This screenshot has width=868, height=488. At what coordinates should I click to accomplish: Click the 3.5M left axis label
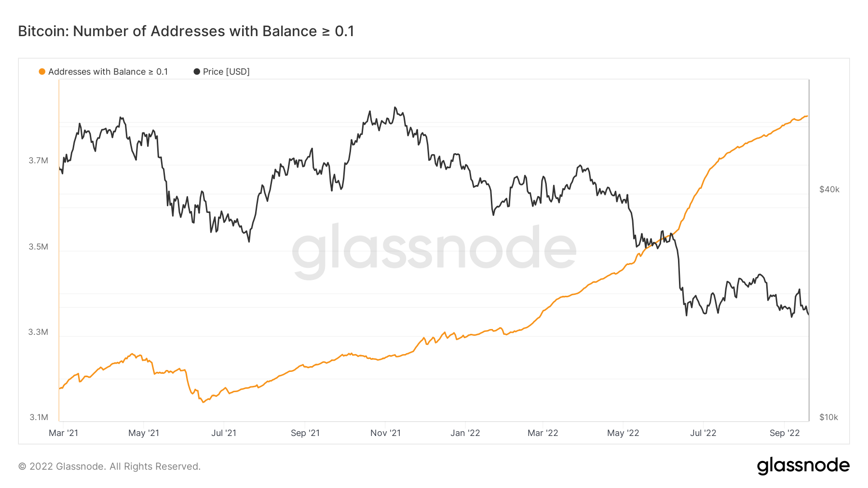coord(38,247)
